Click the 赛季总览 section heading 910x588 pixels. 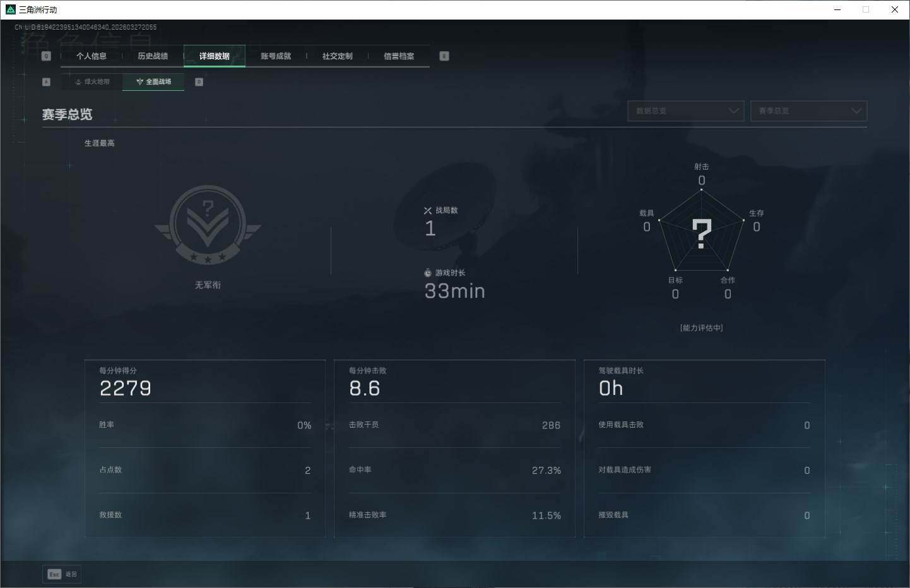tap(67, 114)
